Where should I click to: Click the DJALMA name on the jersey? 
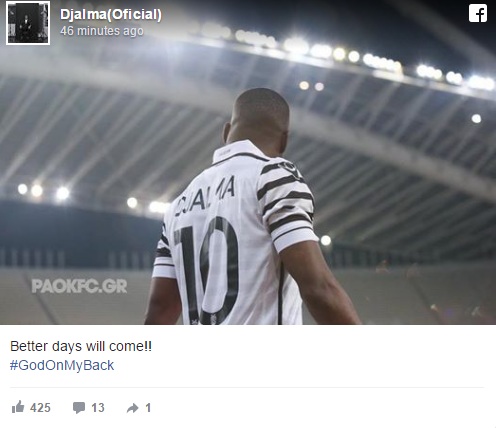point(204,197)
